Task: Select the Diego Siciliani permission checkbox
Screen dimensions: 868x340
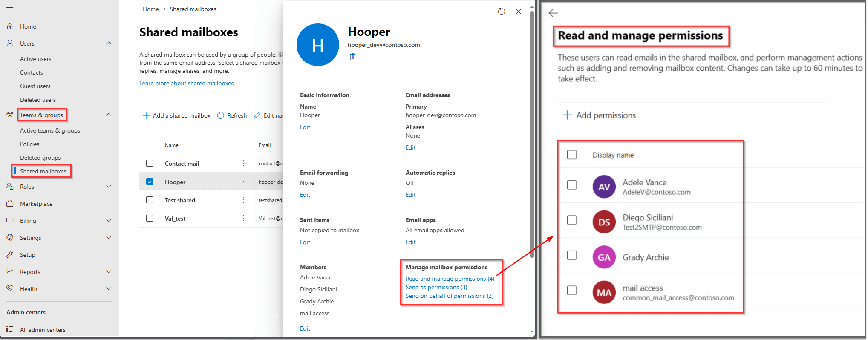Action: coord(572,220)
